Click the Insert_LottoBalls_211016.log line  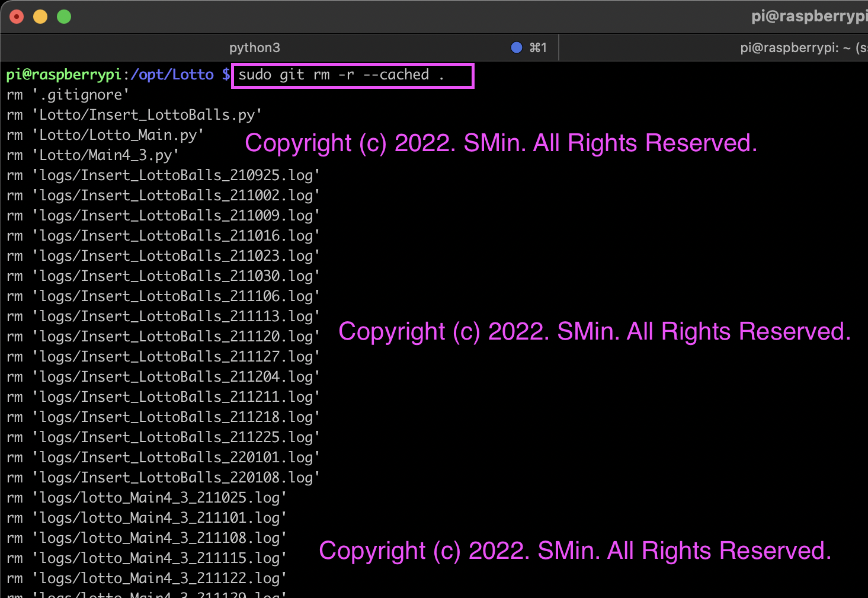click(x=163, y=236)
